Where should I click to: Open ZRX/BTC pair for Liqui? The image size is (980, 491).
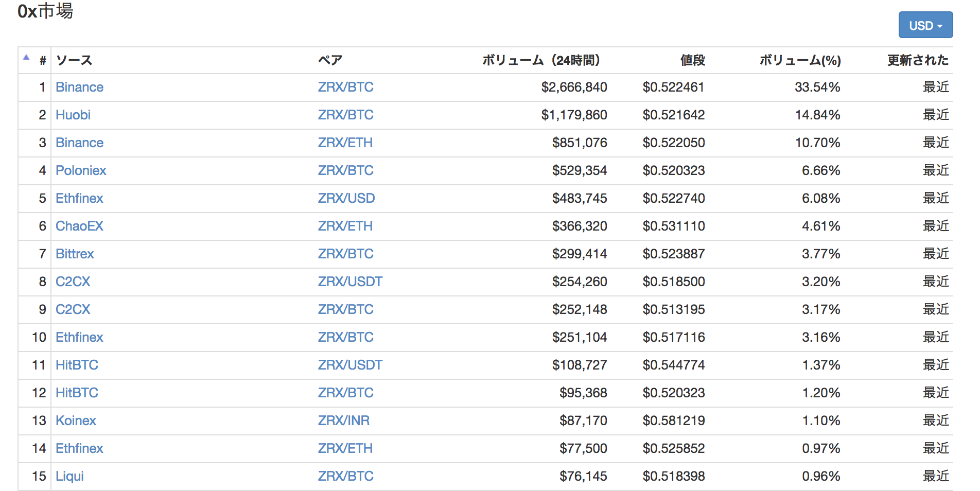[345, 476]
